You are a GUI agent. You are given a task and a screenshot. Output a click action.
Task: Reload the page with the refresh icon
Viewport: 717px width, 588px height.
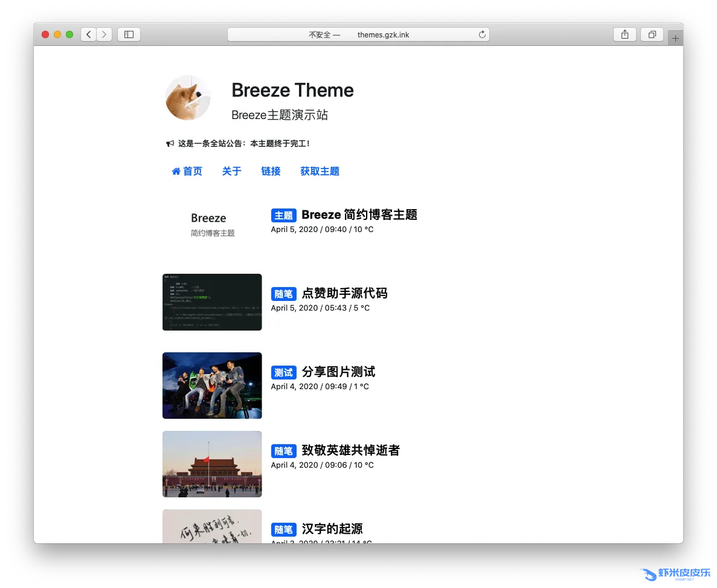482,34
